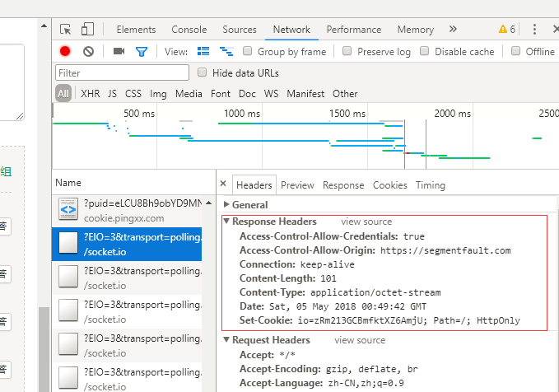Viewport: 559px width, 392px height.
Task: Collapse the Request Headers section
Action: pos(226,339)
